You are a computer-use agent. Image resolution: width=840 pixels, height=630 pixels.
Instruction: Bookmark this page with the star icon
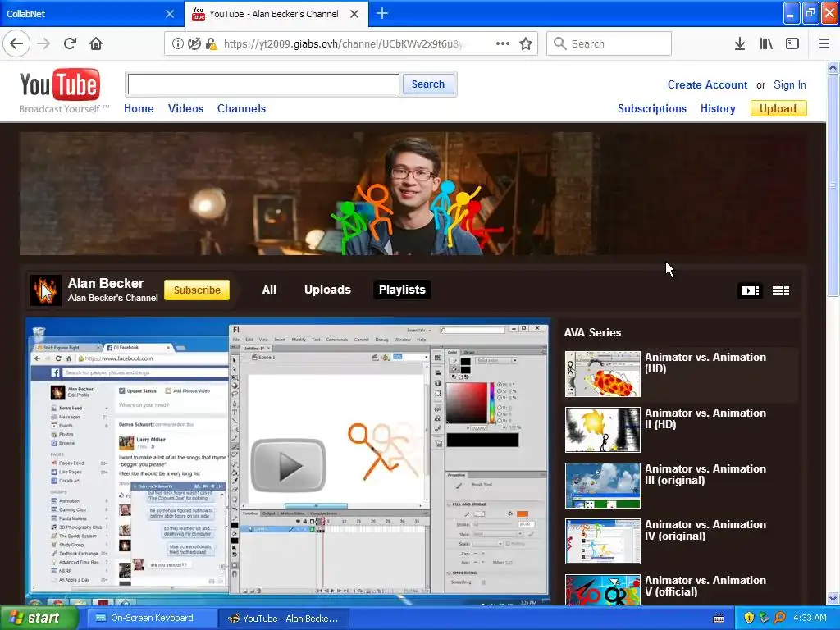coord(526,44)
